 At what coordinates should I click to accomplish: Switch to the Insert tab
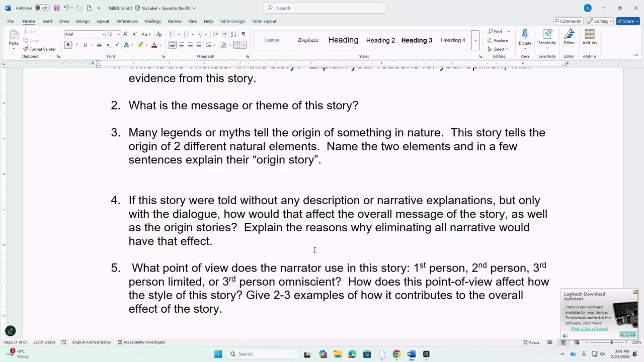[x=47, y=21]
